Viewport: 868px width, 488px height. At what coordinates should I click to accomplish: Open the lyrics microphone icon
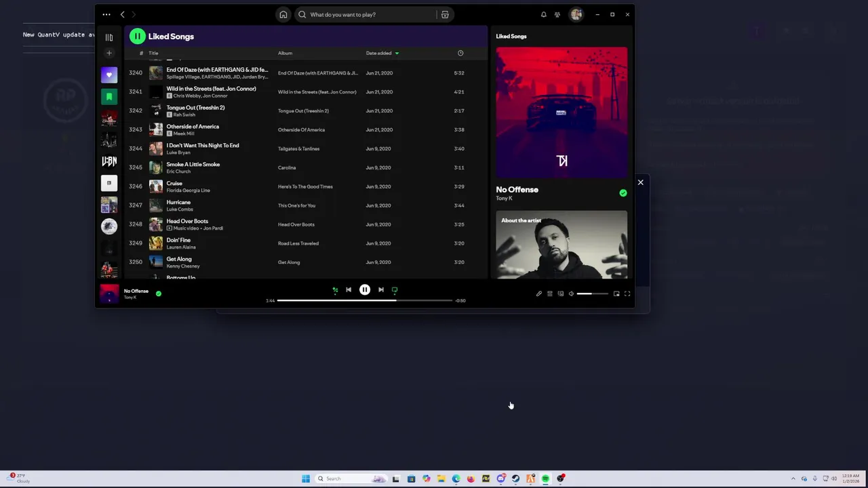tap(539, 293)
